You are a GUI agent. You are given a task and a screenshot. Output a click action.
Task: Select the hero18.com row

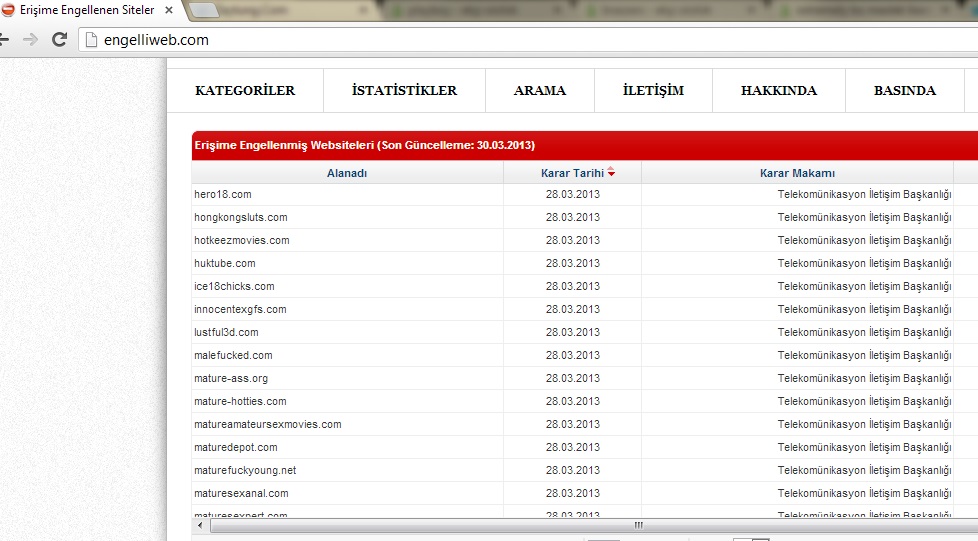585,195
